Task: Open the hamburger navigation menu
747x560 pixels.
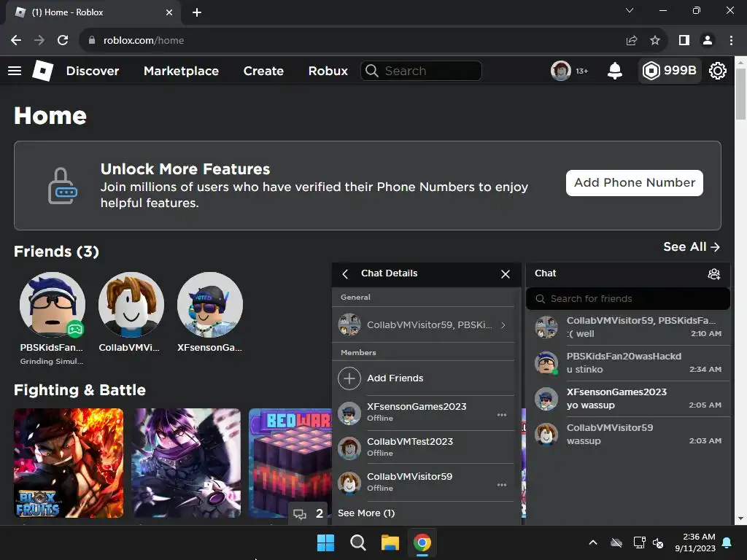Action: point(15,71)
